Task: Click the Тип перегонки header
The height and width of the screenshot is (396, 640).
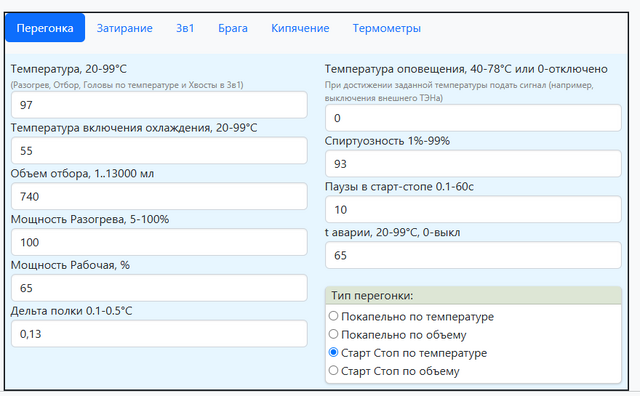Action: (473, 295)
